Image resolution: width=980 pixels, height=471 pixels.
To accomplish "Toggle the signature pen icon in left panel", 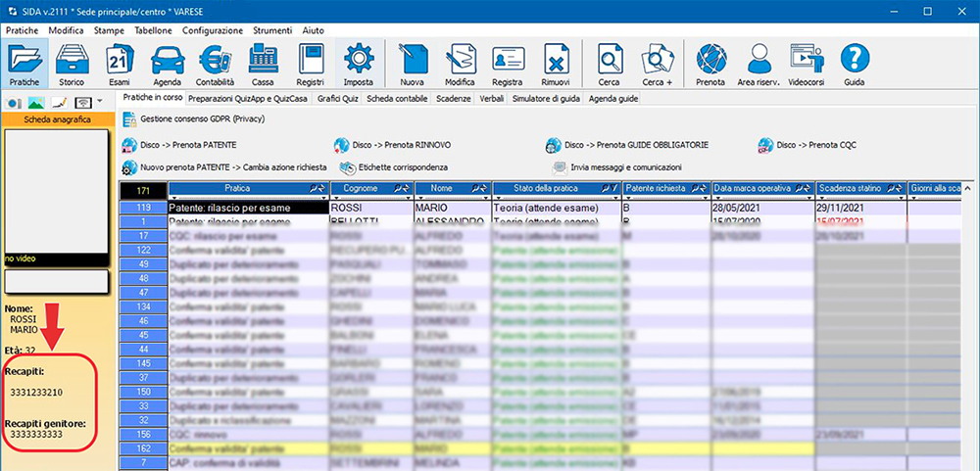I will pos(58,102).
